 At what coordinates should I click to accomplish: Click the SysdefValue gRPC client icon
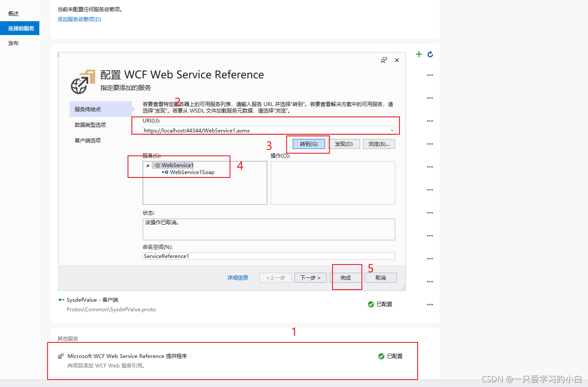point(61,300)
